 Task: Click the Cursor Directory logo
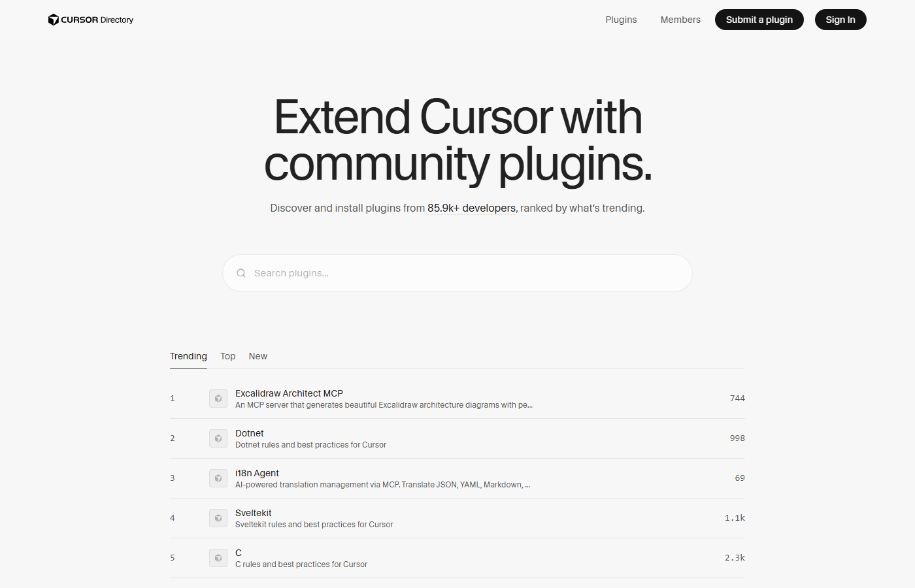91,20
